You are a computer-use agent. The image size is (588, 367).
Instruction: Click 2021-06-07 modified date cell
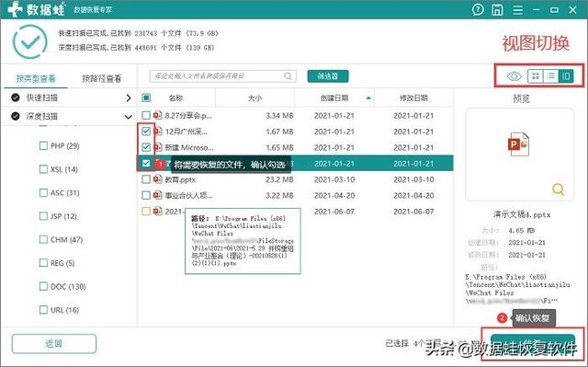tap(413, 212)
